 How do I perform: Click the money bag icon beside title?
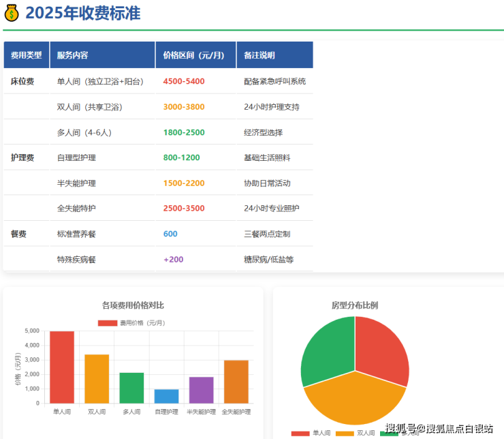click(12, 13)
